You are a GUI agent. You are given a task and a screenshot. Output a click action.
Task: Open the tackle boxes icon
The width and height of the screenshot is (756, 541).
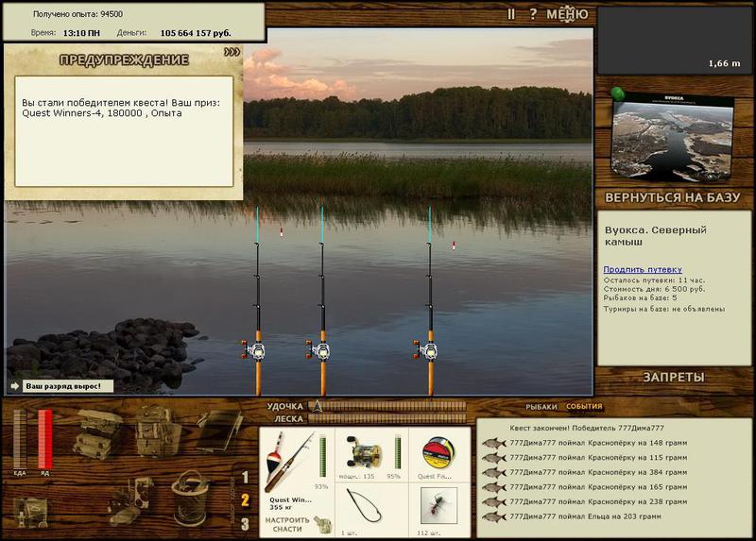tap(96, 433)
